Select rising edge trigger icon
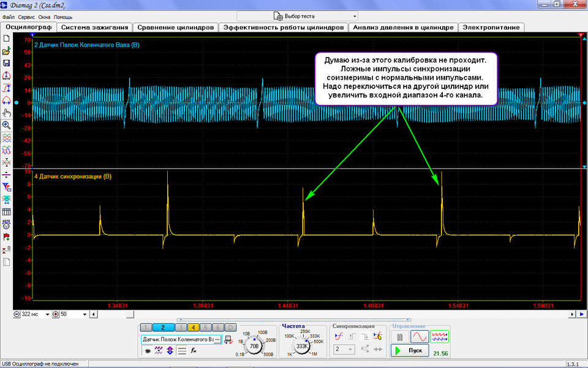Screen dimensions: 588x368 pyautogui.click(x=352, y=337)
